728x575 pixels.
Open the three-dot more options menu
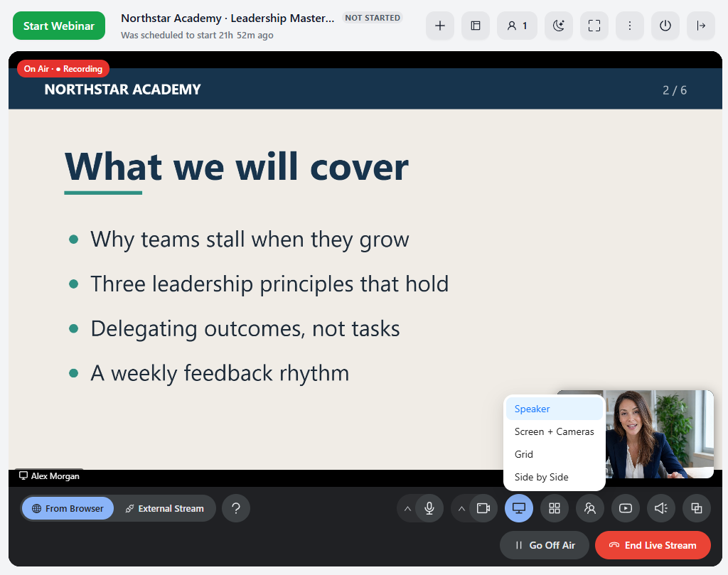pyautogui.click(x=630, y=26)
